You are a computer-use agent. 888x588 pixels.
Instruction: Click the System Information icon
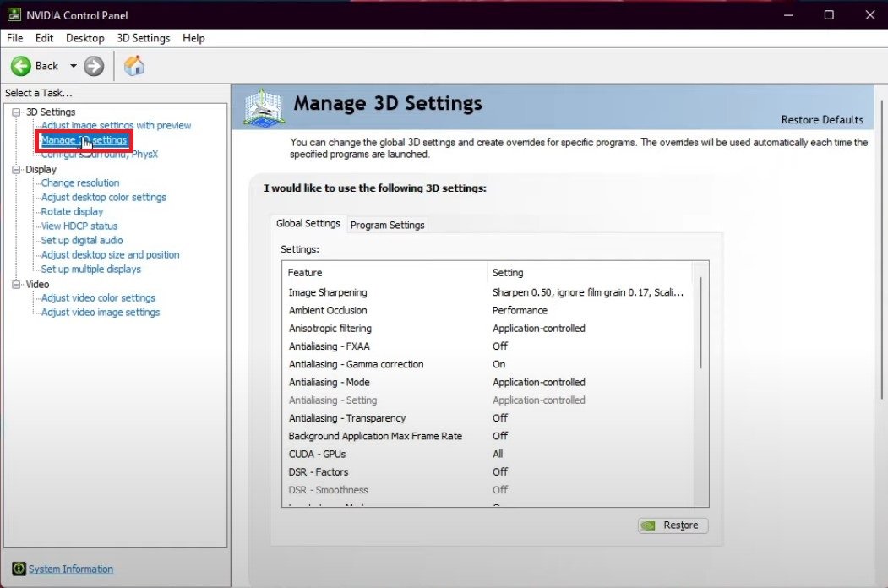tap(19, 569)
